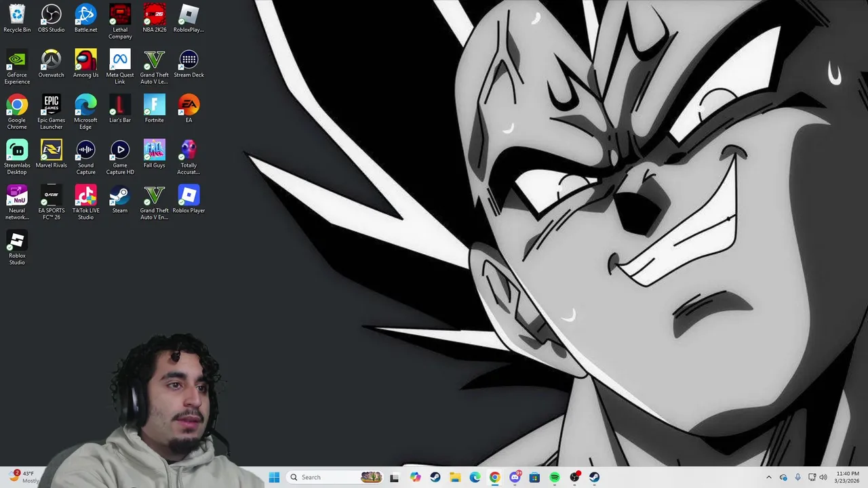Click the Sound Capture desktop icon
This screenshot has width=868, height=488.
85,157
